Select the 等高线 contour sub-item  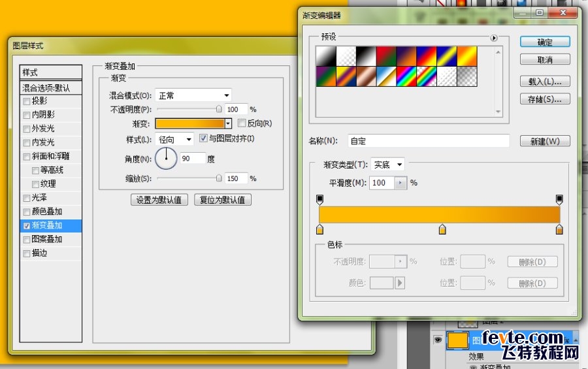[52, 170]
